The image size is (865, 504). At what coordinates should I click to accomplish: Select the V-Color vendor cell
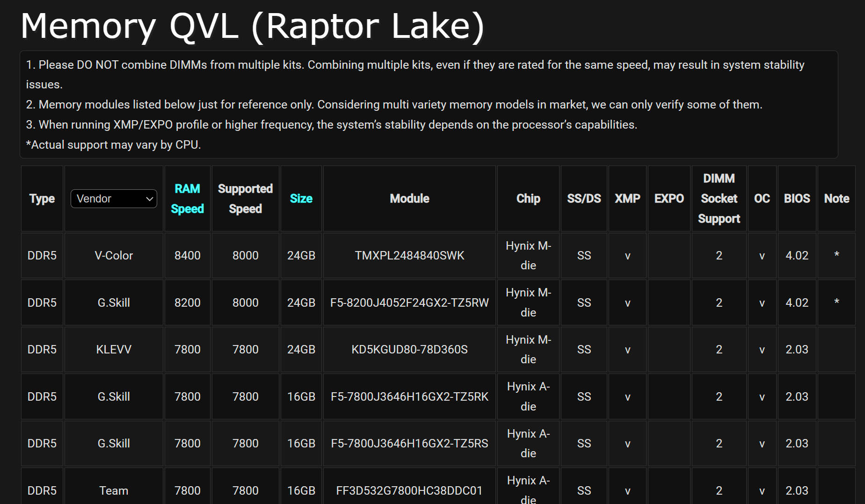click(x=114, y=255)
